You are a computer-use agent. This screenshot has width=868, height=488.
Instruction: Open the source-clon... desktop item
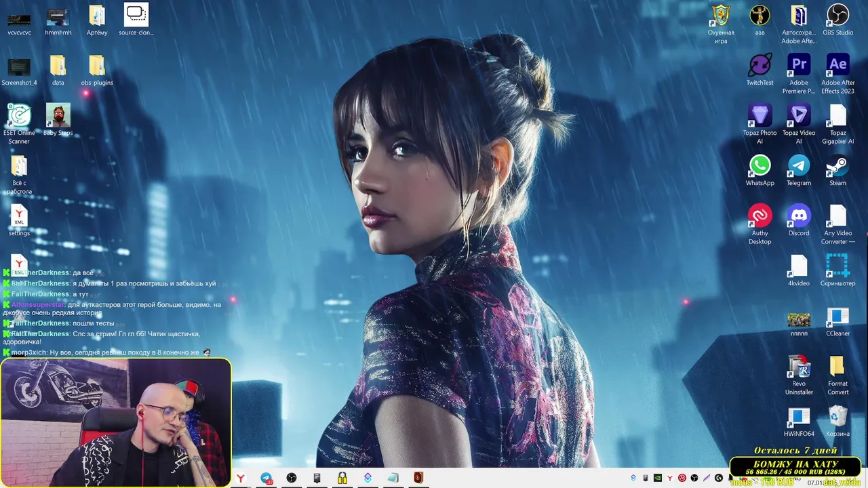point(136,20)
